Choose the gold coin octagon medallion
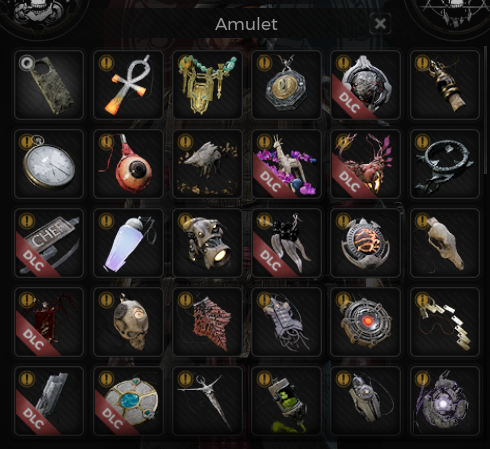The image size is (490, 449). pyautogui.click(x=287, y=85)
